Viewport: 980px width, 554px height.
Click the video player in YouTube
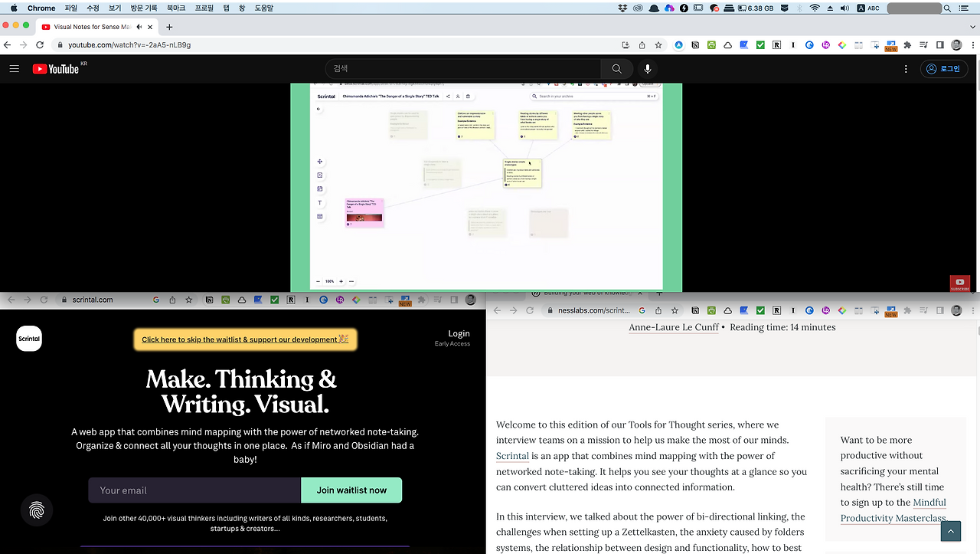486,187
